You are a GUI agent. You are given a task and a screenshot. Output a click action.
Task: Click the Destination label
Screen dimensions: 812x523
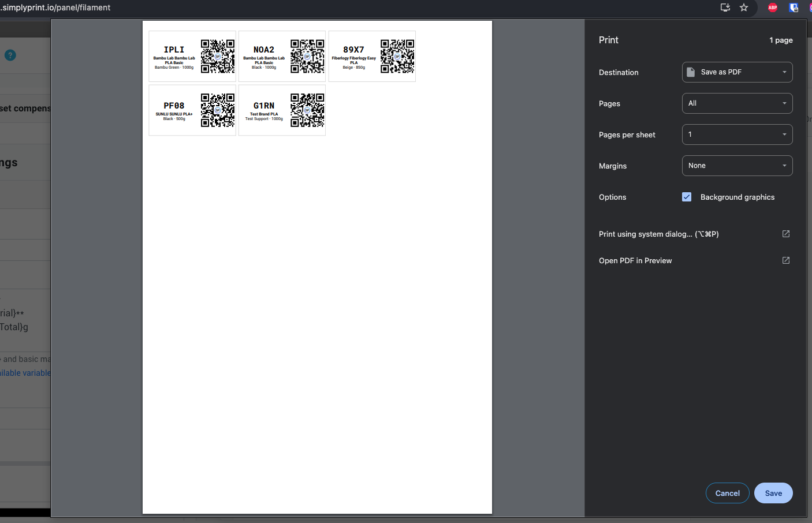click(x=619, y=72)
